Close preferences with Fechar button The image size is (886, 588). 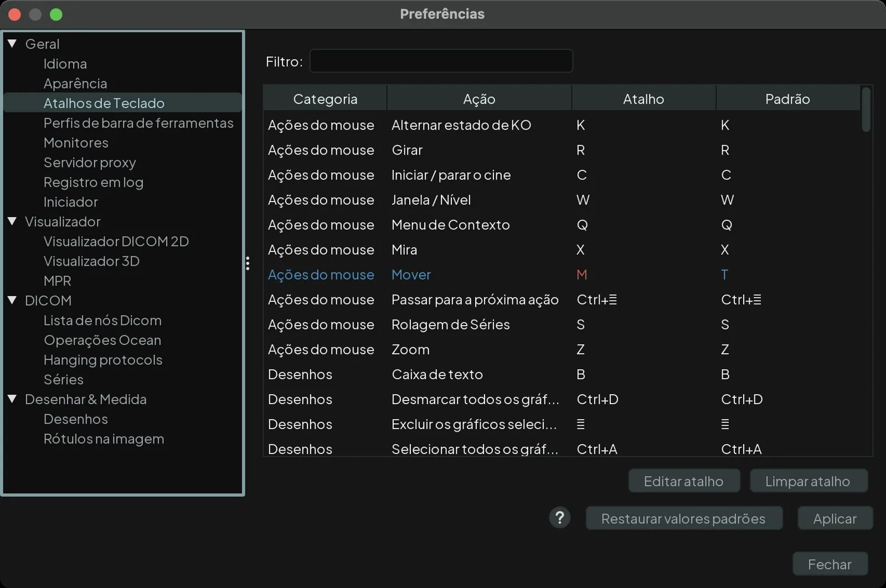coord(830,564)
